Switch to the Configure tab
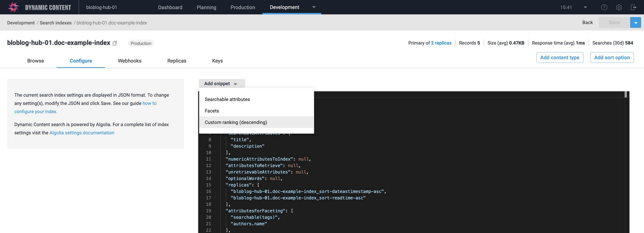The image size is (644, 233). [81, 61]
